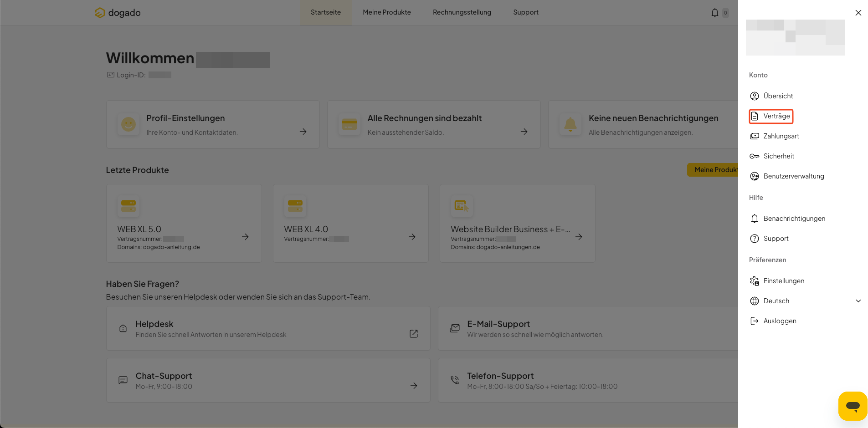The height and width of the screenshot is (428, 868).
Task: Click WEB XL 5.0 product title
Action: click(139, 229)
